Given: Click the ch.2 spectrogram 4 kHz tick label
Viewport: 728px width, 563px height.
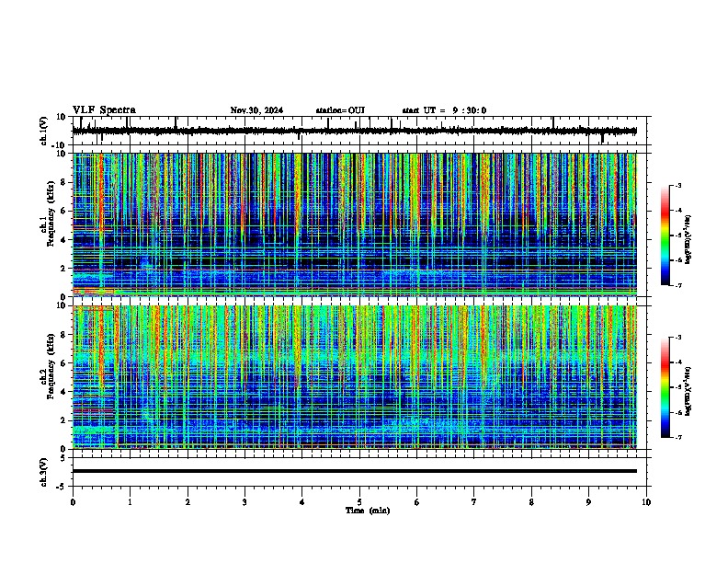Looking at the screenshot, I should (x=64, y=392).
